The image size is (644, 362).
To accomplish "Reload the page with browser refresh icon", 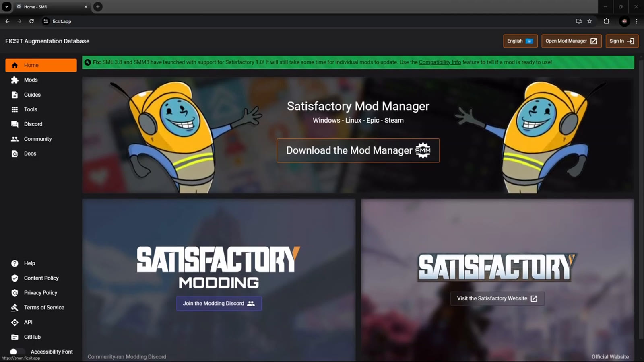I will point(31,21).
